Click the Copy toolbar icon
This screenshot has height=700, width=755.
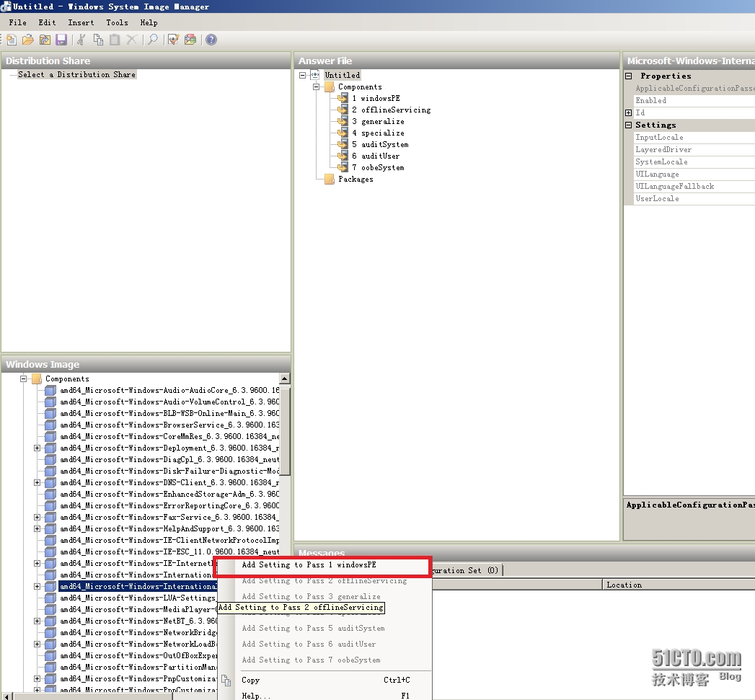(98, 40)
